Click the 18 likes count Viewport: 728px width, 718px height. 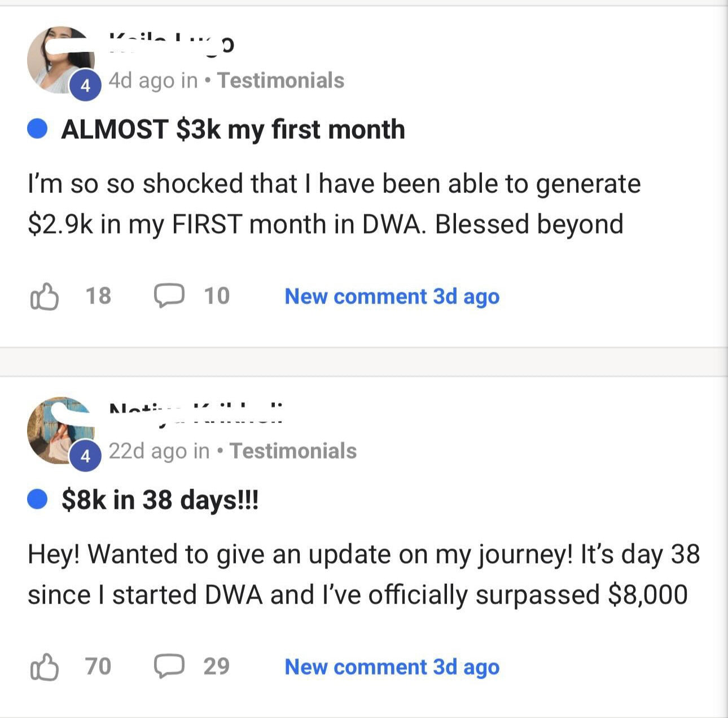pos(98,296)
